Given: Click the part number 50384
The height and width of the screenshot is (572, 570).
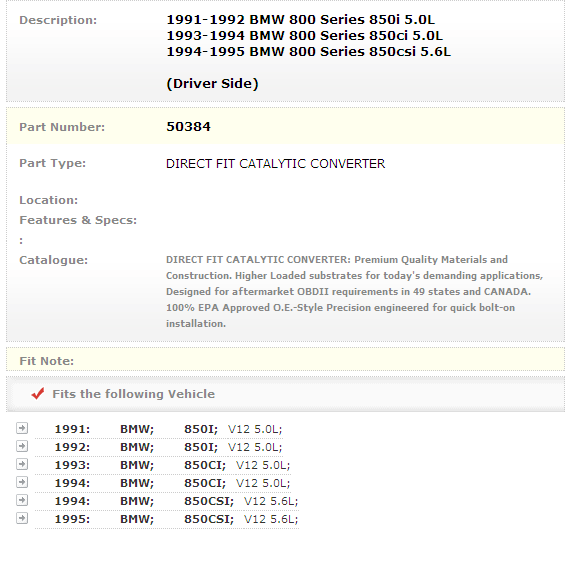Looking at the screenshot, I should tap(188, 127).
